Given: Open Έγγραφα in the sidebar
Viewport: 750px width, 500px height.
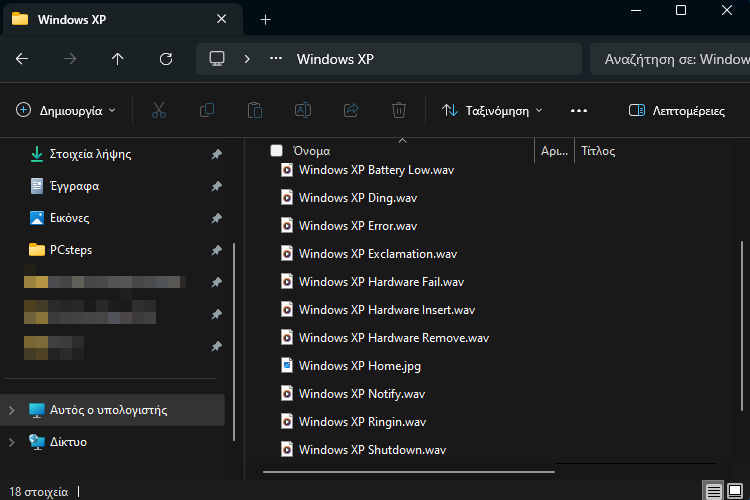Looking at the screenshot, I should point(75,186).
